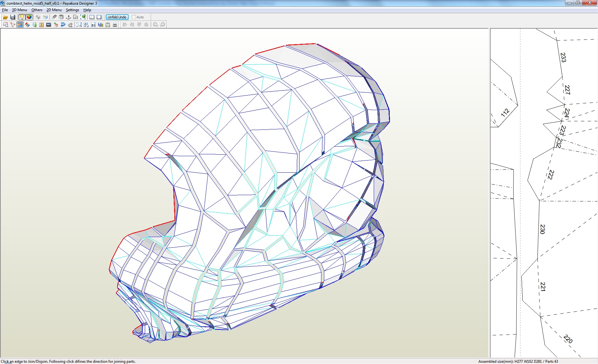Click the green figure flap tool icon
The height and width of the screenshot is (364, 598).
[x=35, y=25]
